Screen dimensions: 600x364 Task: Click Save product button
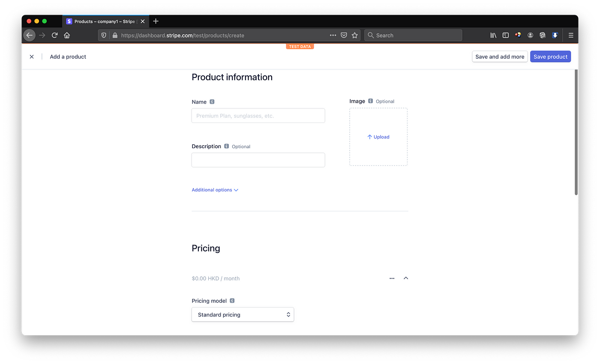550,57
